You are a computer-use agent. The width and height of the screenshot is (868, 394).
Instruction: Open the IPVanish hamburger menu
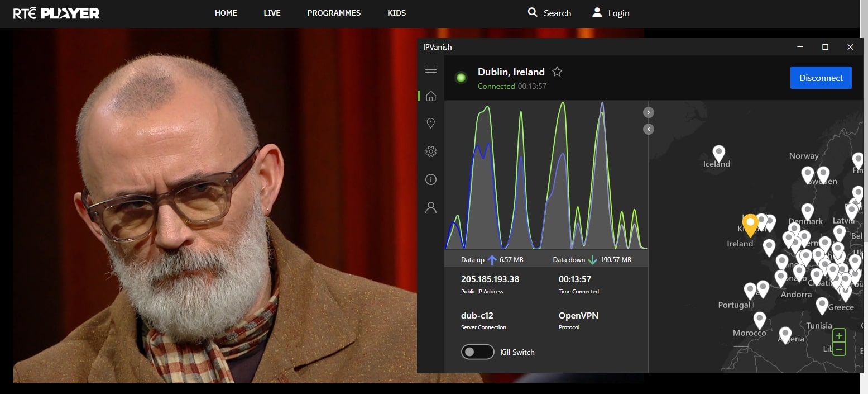(x=430, y=70)
